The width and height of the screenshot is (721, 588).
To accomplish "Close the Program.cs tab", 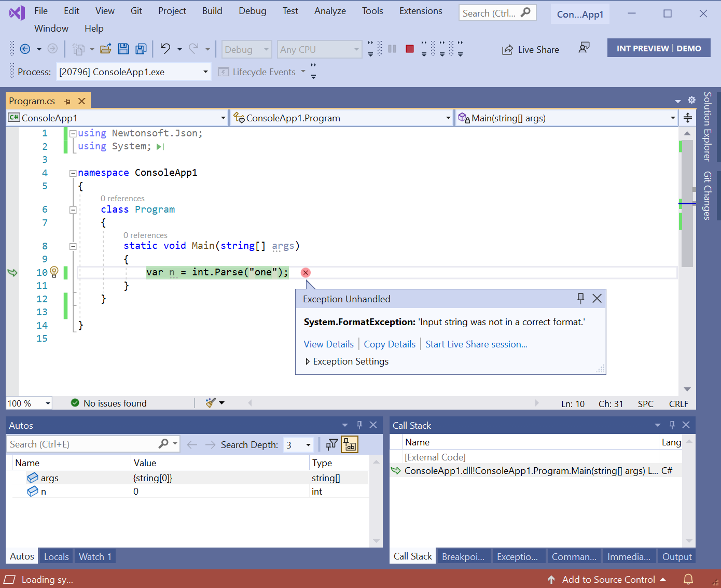I will pos(81,101).
